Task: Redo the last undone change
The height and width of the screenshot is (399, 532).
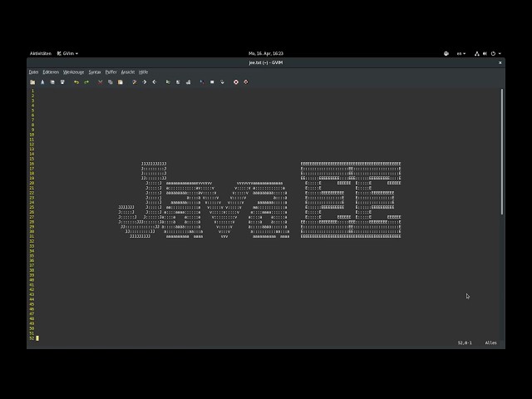Action: [x=86, y=82]
